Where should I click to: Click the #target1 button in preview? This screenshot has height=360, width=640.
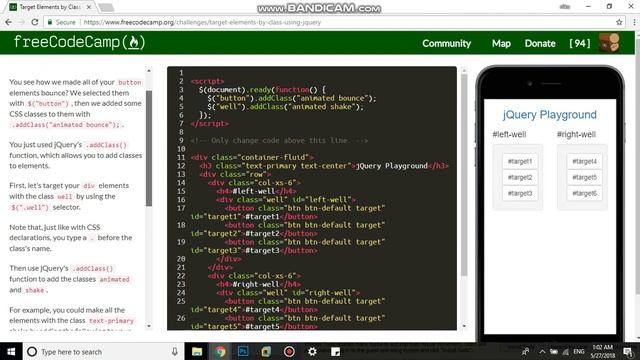point(520,161)
